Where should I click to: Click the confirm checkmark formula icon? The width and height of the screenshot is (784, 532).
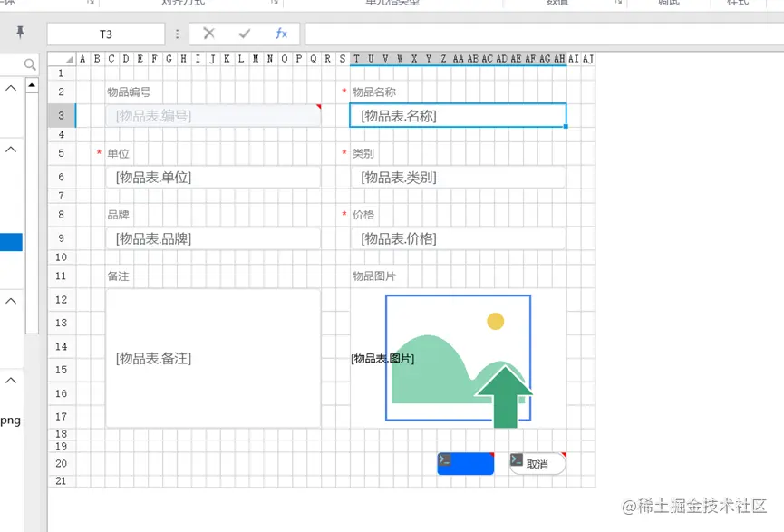tap(245, 34)
